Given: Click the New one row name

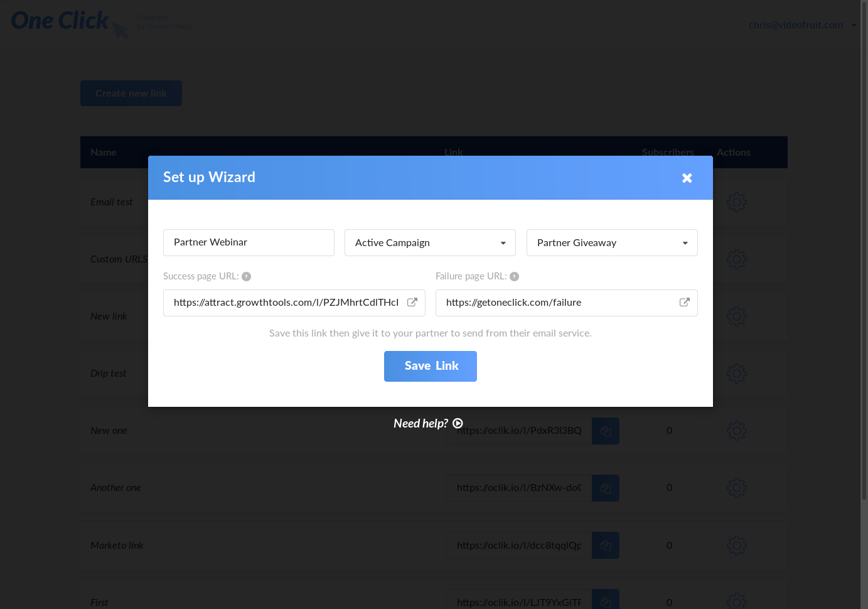Looking at the screenshot, I should pyautogui.click(x=109, y=431).
